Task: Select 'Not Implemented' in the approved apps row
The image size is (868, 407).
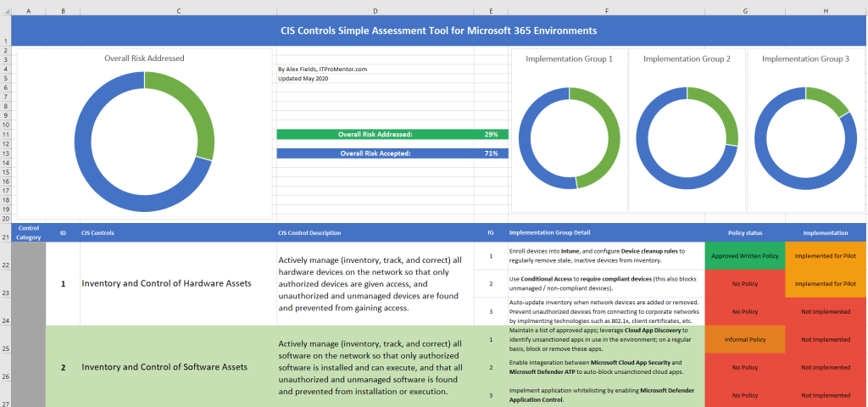Action: (x=826, y=339)
